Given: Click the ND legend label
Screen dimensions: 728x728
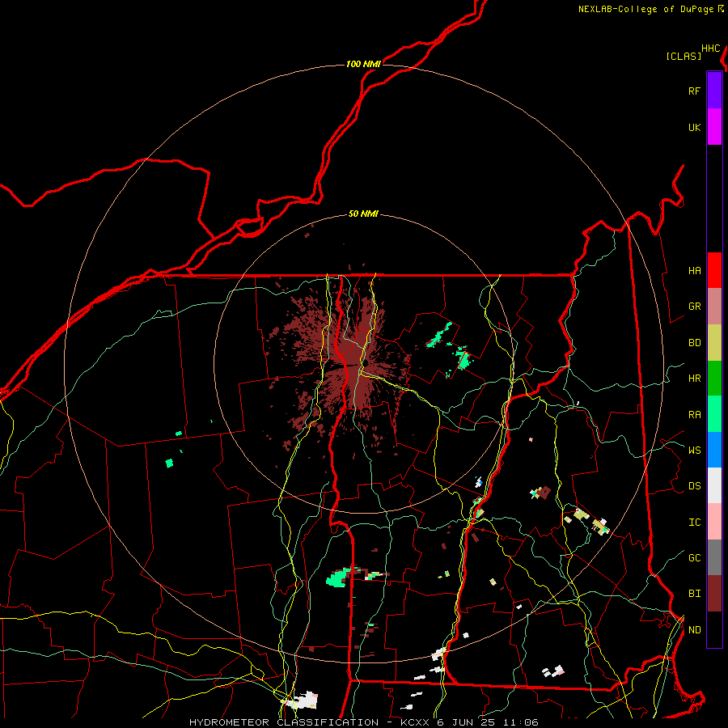Looking at the screenshot, I should click(x=694, y=630).
